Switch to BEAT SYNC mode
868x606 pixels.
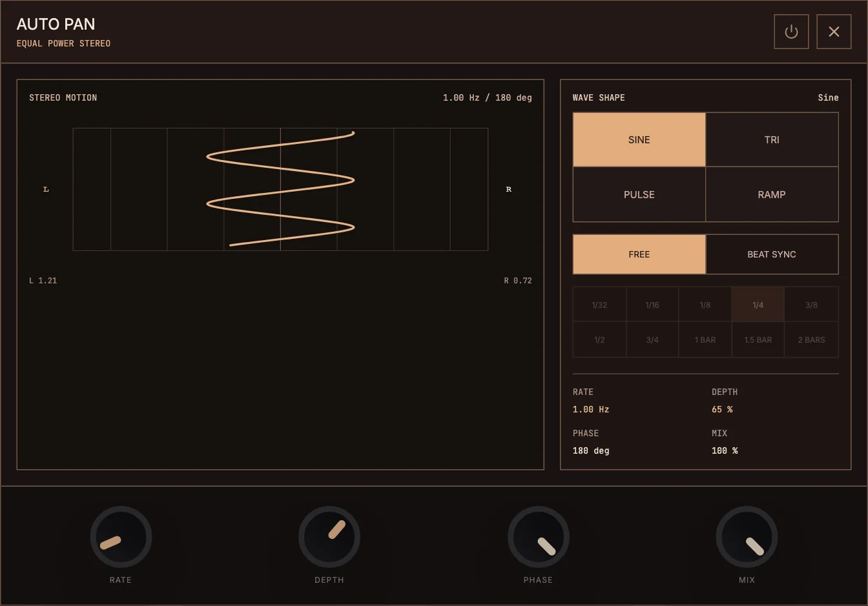point(772,254)
